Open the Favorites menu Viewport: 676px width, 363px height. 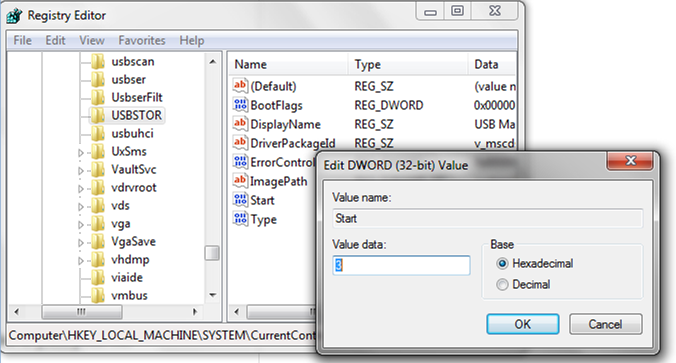(142, 41)
